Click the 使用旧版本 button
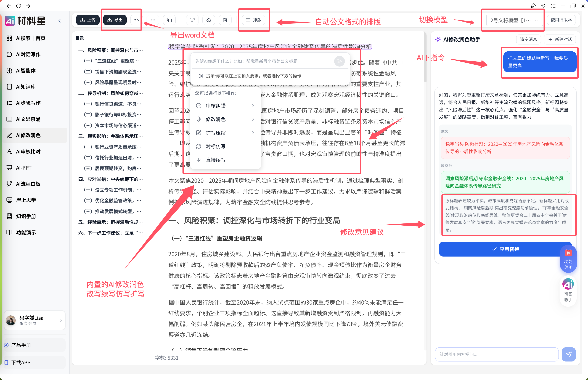The image size is (588, 380). click(562, 20)
